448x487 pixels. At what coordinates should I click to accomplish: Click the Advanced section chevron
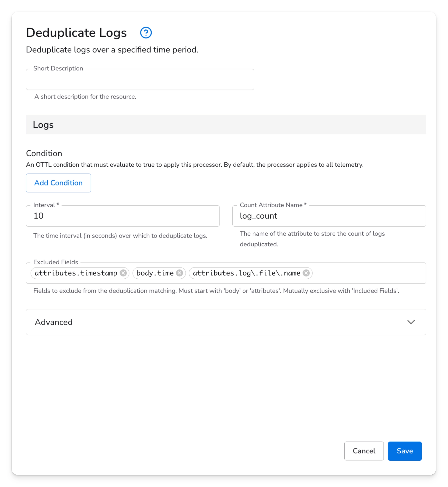point(411,322)
